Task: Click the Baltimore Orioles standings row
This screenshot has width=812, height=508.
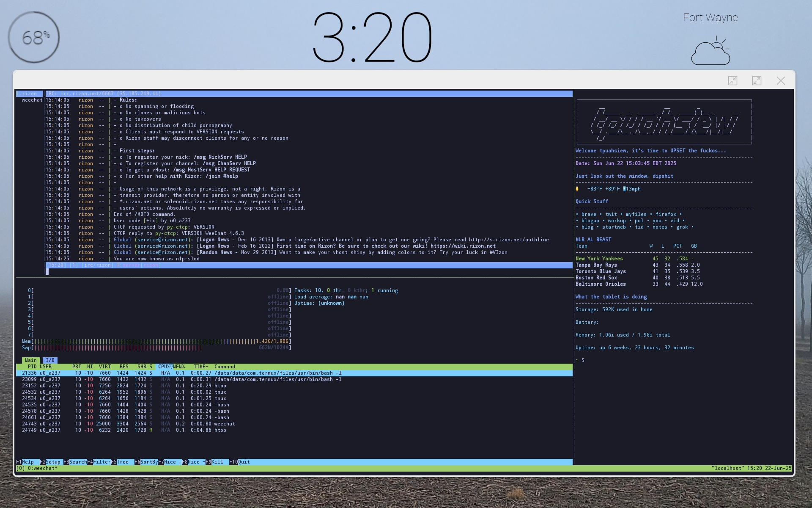Action: tap(639, 284)
